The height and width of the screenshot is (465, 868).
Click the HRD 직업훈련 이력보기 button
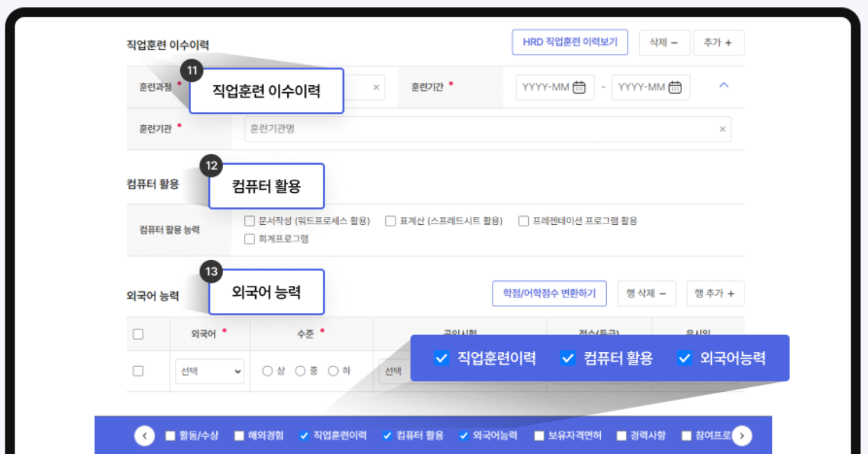click(569, 42)
